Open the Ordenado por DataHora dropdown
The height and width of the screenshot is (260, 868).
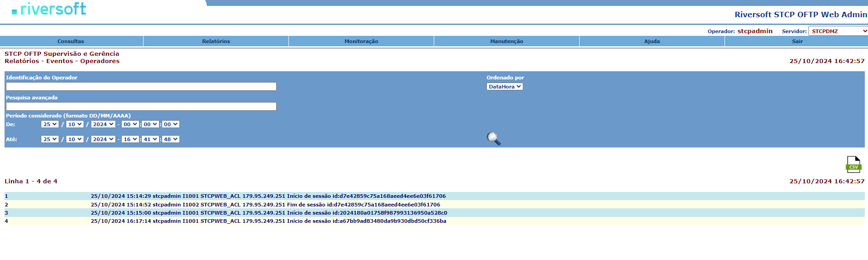click(x=505, y=87)
